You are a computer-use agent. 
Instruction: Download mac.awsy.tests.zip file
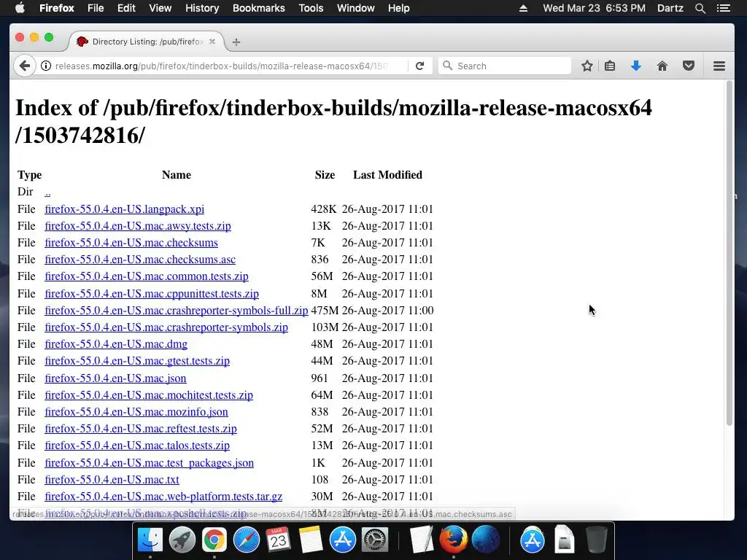(138, 226)
